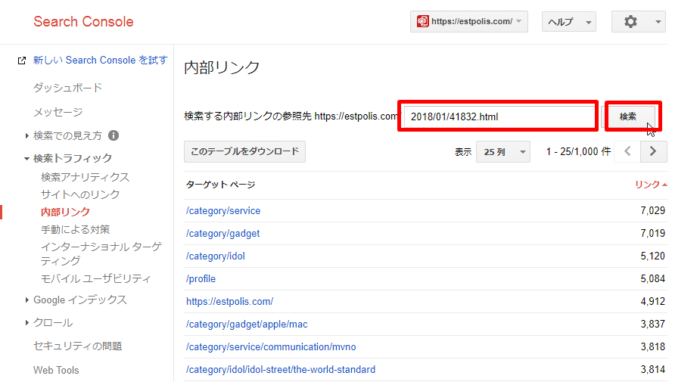Click the 7,019 link count value
Image resolution: width=700 pixels, height=382 pixels.
tap(653, 233)
